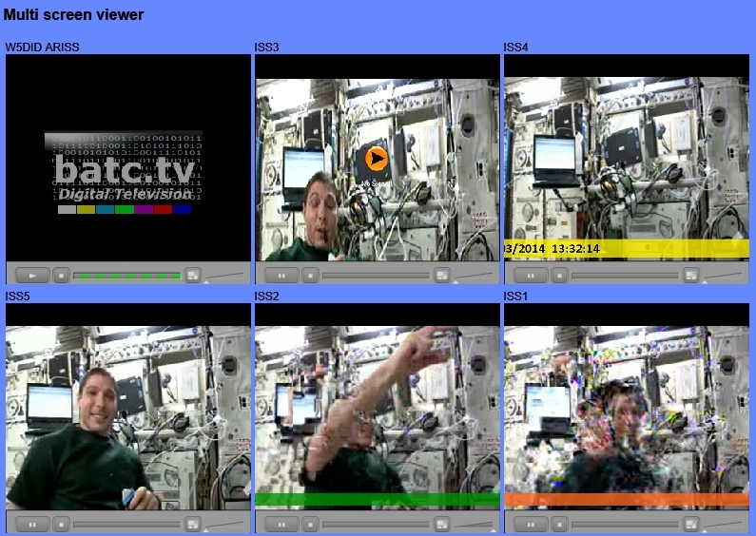Click the W5DID ARISS green seek bar
756x536 pixels.
tap(126, 276)
